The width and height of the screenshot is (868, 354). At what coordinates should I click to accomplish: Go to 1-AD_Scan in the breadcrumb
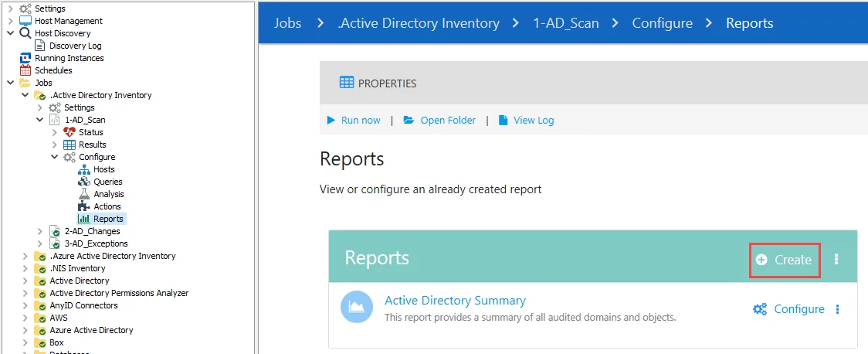[x=566, y=23]
